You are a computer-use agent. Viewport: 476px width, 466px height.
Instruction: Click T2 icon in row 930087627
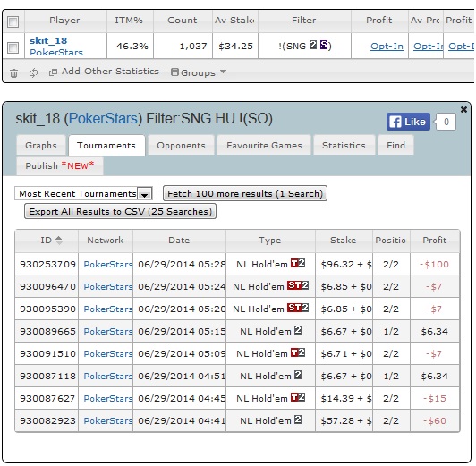click(x=298, y=397)
